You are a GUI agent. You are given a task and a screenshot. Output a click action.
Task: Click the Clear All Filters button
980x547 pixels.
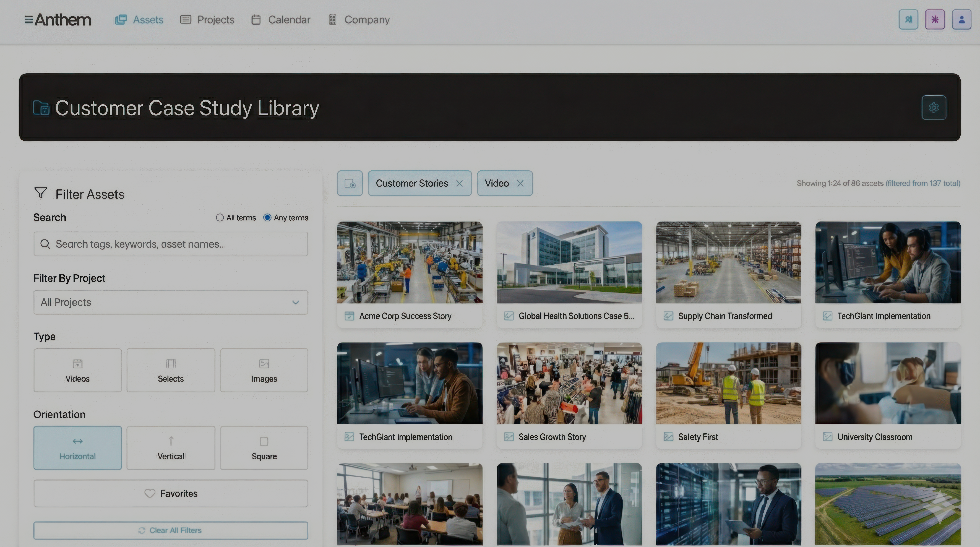[x=170, y=530]
